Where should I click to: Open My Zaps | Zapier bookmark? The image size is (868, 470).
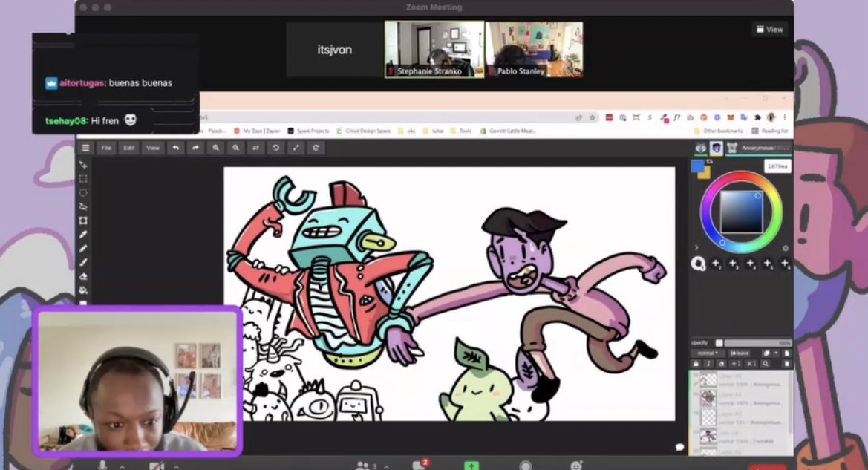click(257, 131)
